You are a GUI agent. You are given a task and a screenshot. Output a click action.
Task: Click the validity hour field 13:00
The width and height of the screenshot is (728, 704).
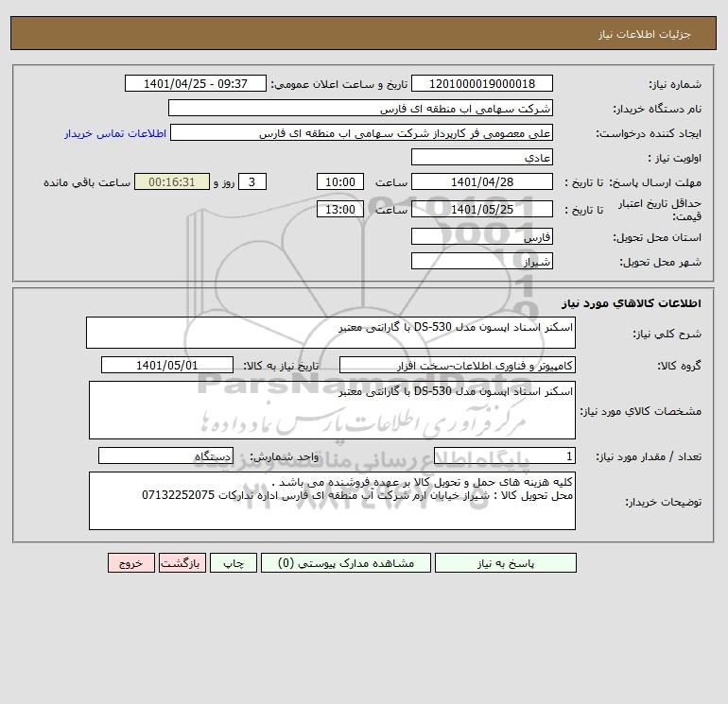[x=339, y=209]
